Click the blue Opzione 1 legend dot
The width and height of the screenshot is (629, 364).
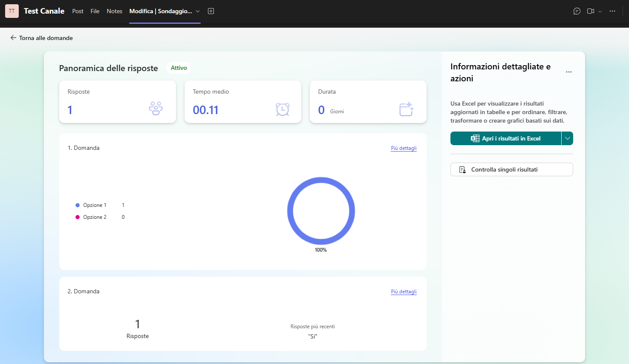point(78,205)
